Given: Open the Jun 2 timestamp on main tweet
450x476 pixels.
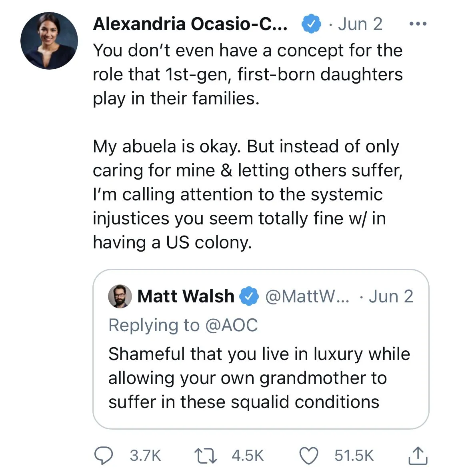Looking at the screenshot, I should point(360,24).
